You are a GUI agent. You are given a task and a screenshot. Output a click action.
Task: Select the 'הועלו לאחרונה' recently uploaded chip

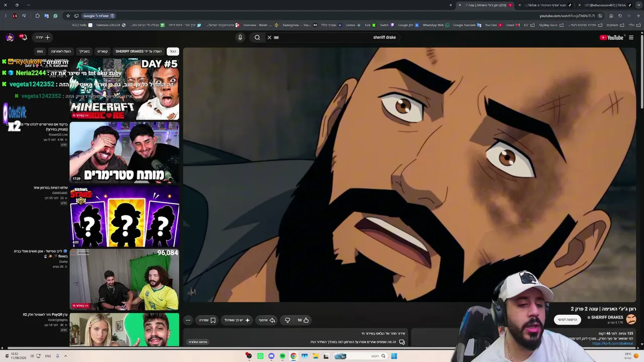[x=61, y=51]
